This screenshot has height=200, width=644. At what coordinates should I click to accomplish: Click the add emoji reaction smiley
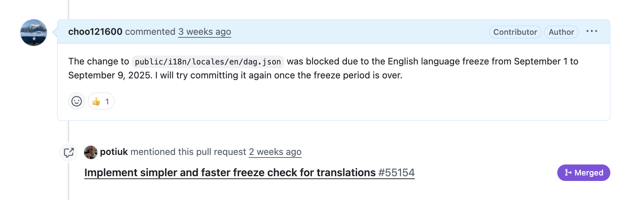tap(76, 101)
